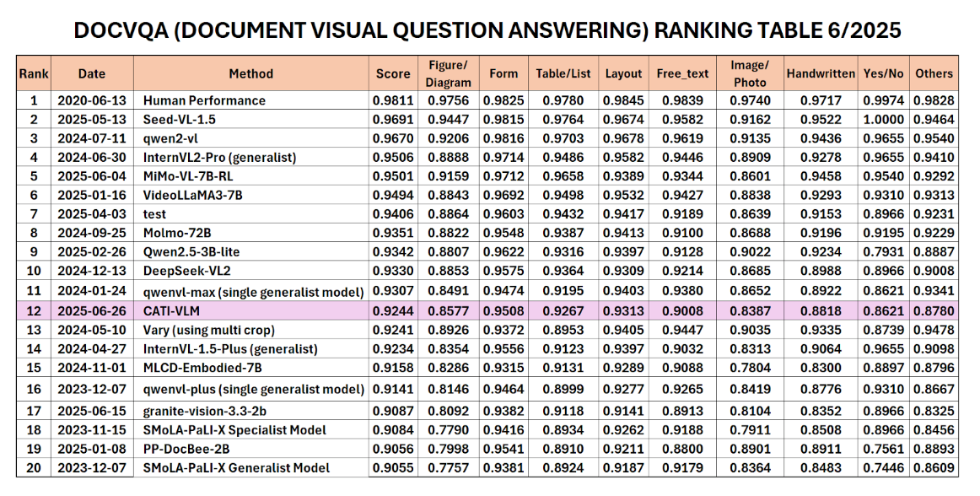Click Qwen2.5-3B-lite Yes/No value 0.7931
980x496 pixels.
(883, 252)
